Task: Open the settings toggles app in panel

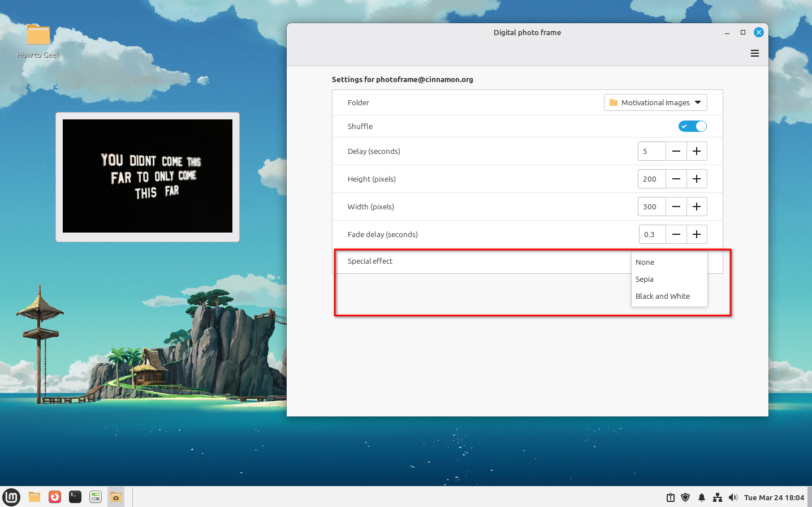Action: coord(96,497)
